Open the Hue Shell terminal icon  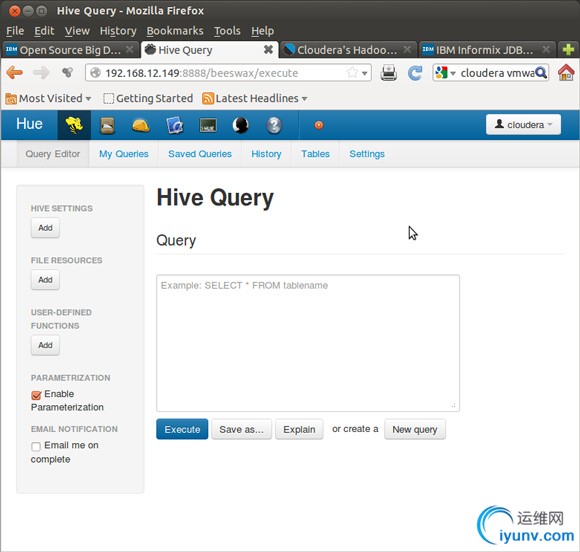(x=208, y=126)
